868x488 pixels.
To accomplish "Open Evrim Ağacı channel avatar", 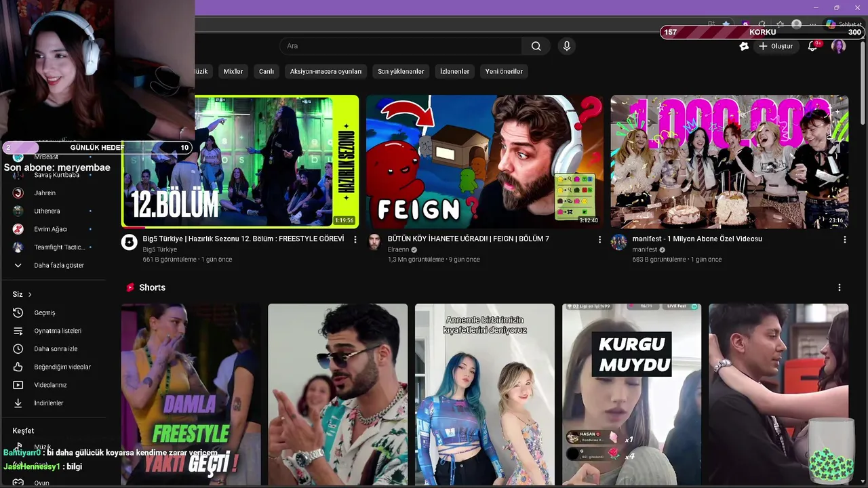I will (x=18, y=229).
